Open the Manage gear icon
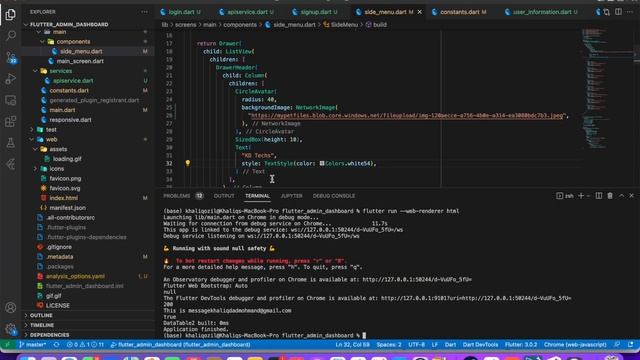Viewport: 640px width, 360px height. [11, 329]
